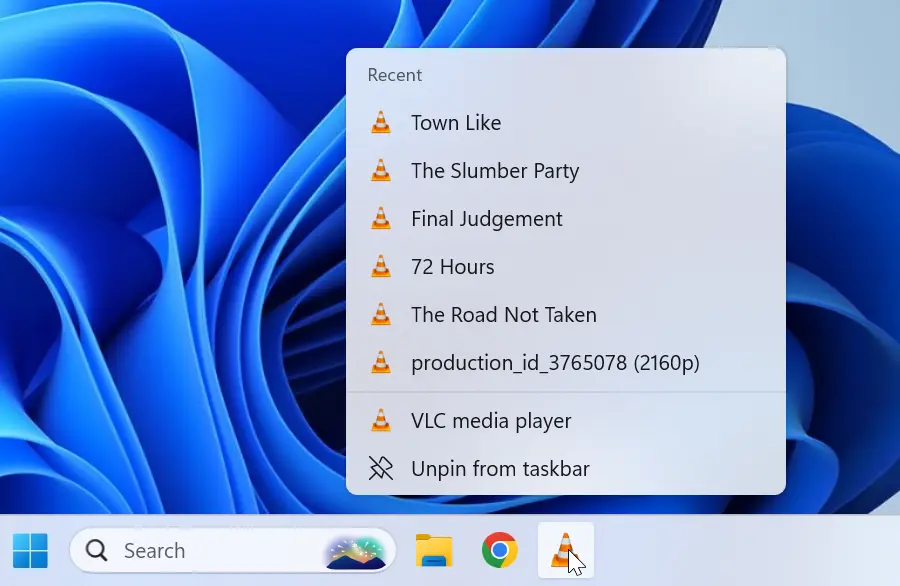
Task: Launch Google Chrome from the taskbar
Action: coord(500,550)
